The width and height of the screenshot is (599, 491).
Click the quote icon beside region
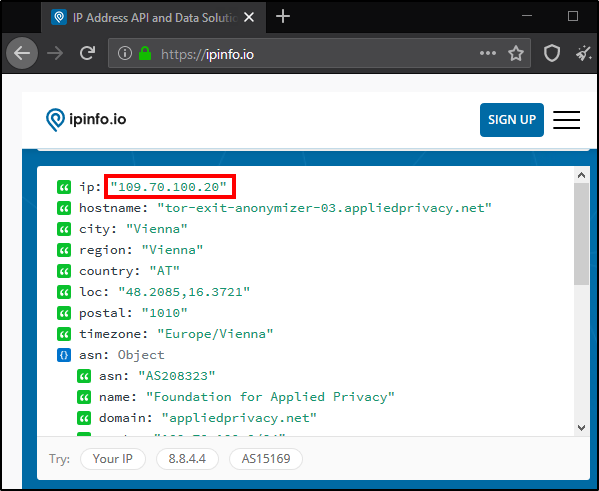point(64,250)
